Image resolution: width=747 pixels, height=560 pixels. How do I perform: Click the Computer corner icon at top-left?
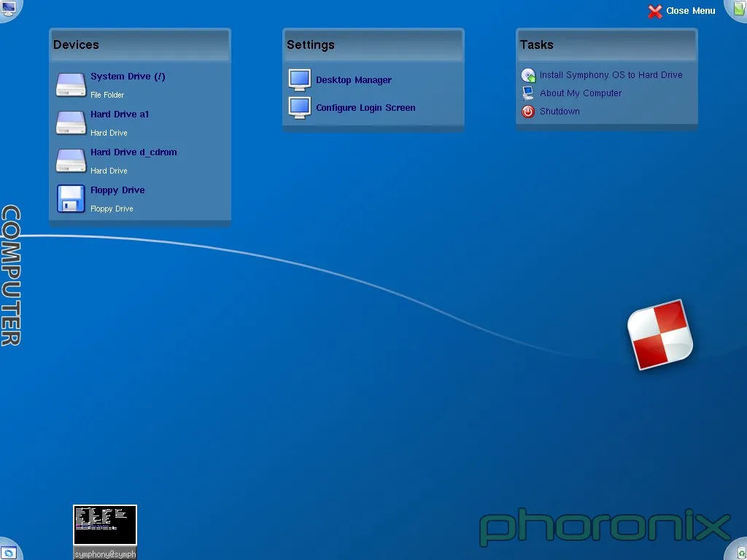coord(9,8)
